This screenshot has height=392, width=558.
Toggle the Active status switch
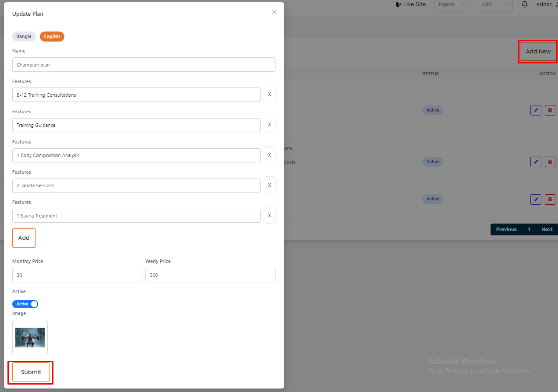[x=25, y=304]
